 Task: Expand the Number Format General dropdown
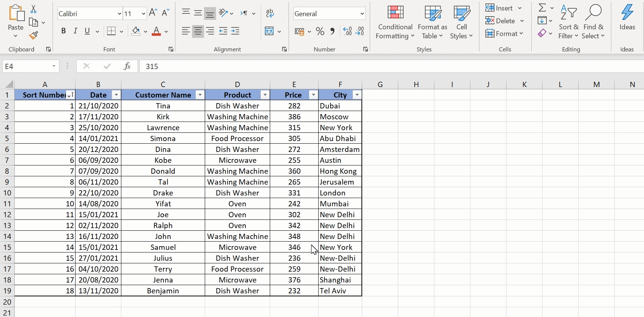point(362,14)
